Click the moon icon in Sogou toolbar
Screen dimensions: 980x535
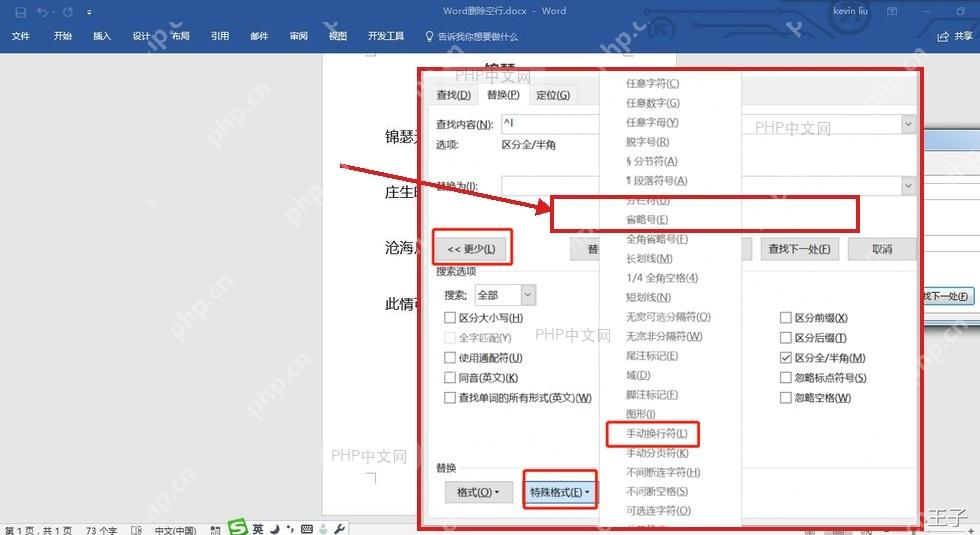click(274, 529)
